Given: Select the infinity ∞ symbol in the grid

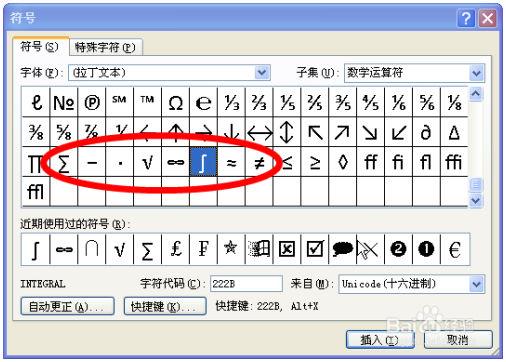Looking at the screenshot, I should click(176, 162).
